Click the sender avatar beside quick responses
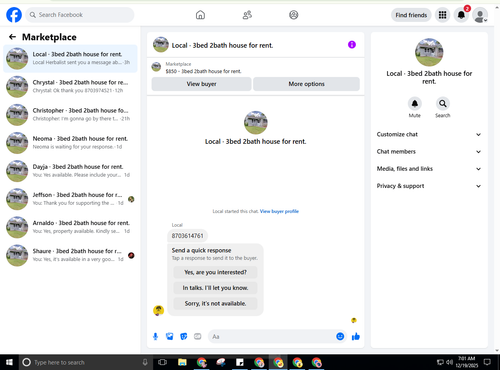 (159, 311)
